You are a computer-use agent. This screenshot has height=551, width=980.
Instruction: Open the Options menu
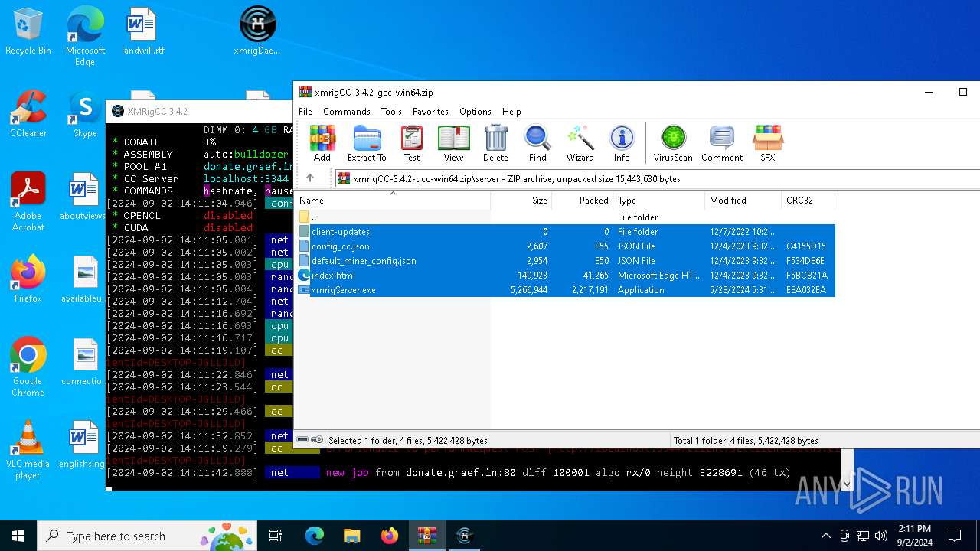pyautogui.click(x=475, y=112)
